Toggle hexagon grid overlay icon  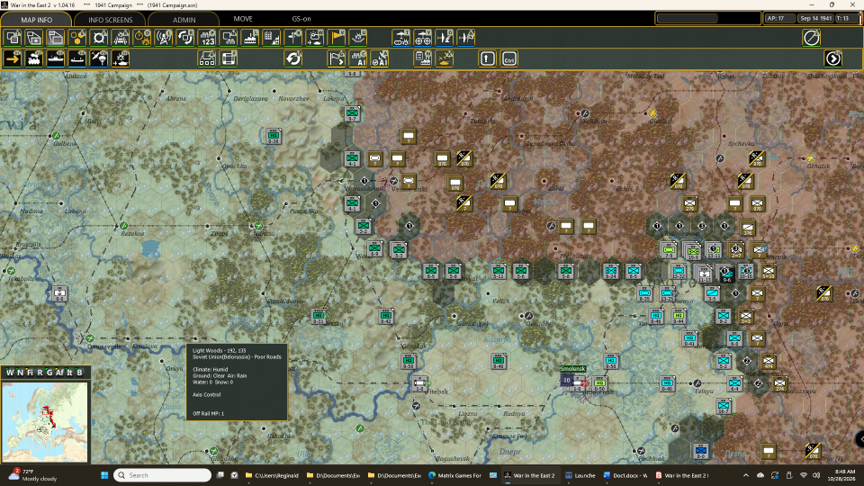point(77,38)
